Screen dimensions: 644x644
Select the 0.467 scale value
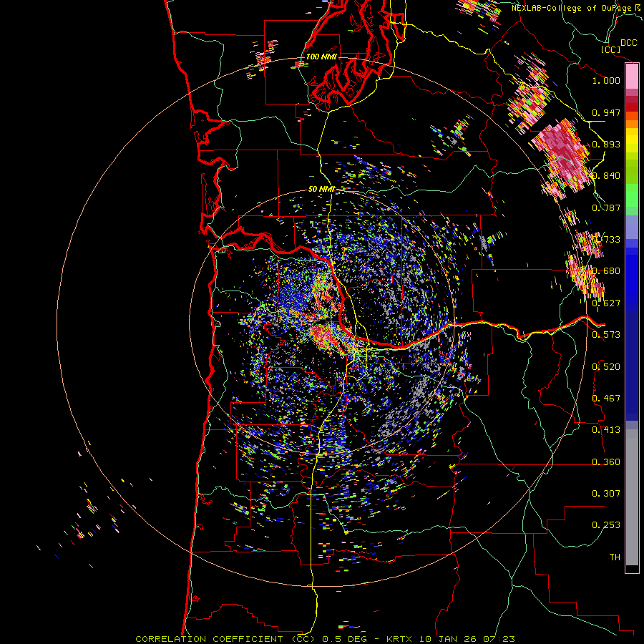tap(606, 399)
